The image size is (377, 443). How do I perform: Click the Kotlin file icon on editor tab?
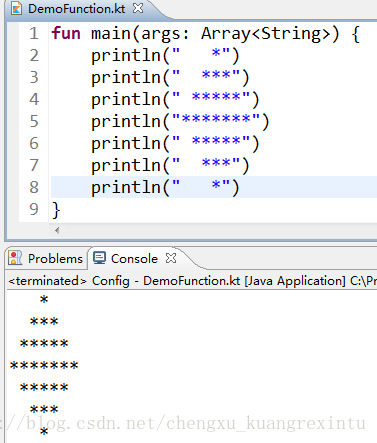pos(16,9)
